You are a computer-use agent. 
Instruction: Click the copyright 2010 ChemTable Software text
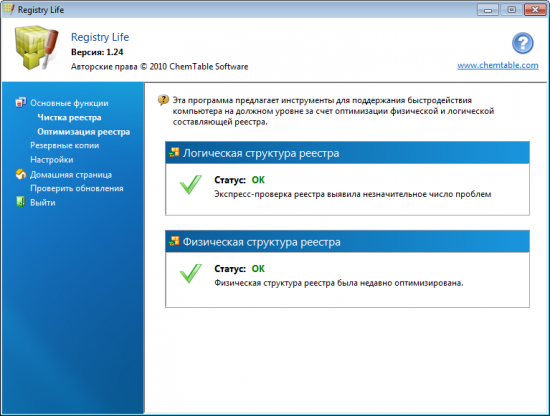point(160,67)
